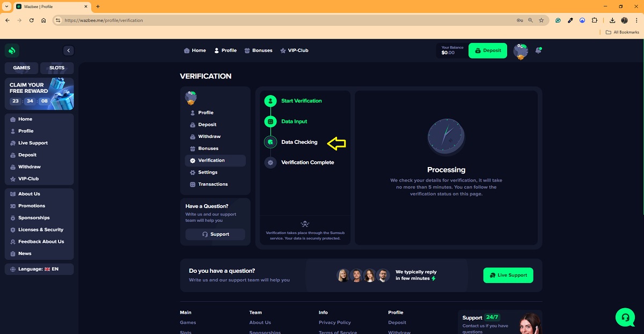
Task: Click the Start Verification step icon
Action: point(270,101)
